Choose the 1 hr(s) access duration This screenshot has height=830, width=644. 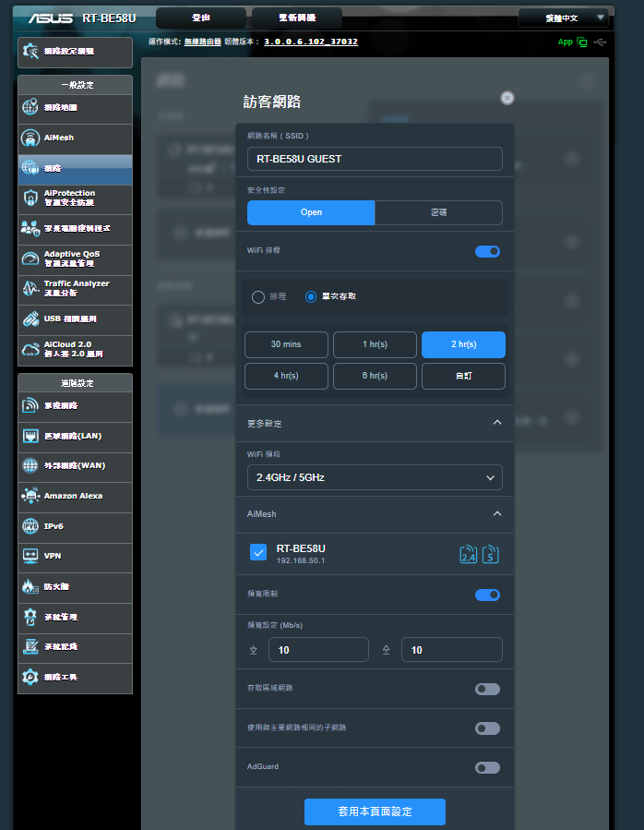click(x=375, y=344)
